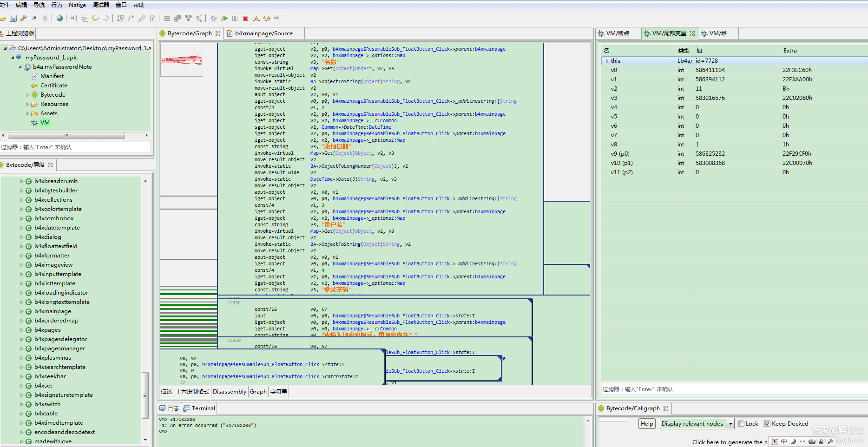Expand the Bytecode node in project tree
This screenshot has height=447, width=868.
(27, 95)
